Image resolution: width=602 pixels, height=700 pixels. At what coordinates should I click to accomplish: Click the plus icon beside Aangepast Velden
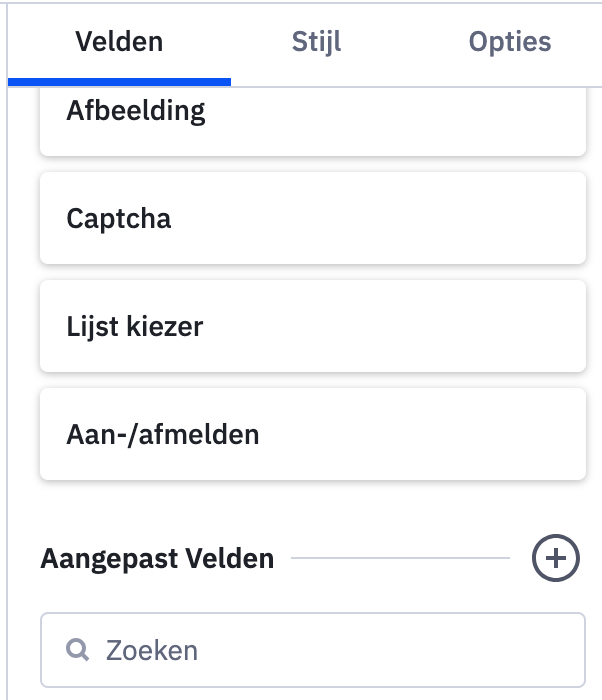[555, 558]
